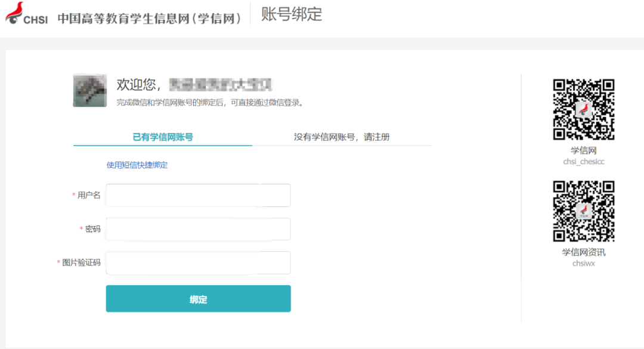
Task: Click the 学信网 label under QR code
Action: point(584,150)
